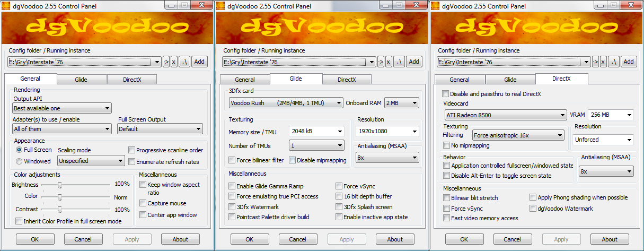Click the '.\' button in the right DirectX-tab window
Screen dimensions: 644x251
click(613, 62)
